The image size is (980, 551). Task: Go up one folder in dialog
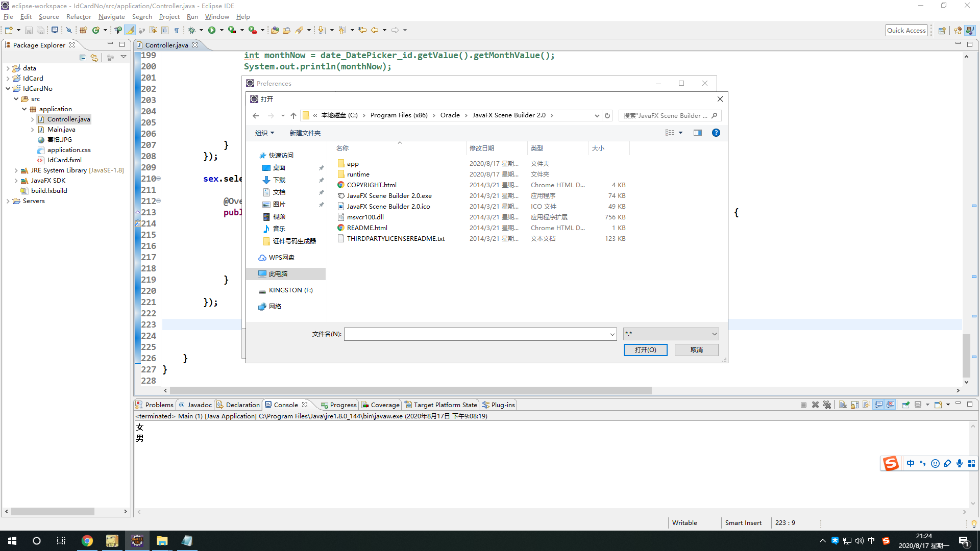293,115
